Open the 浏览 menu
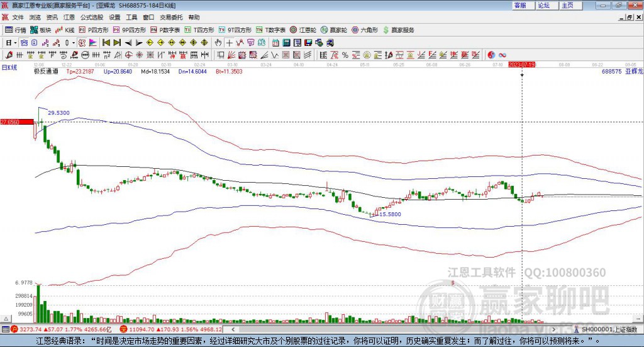This screenshot has height=347, width=644. pyautogui.click(x=35, y=17)
